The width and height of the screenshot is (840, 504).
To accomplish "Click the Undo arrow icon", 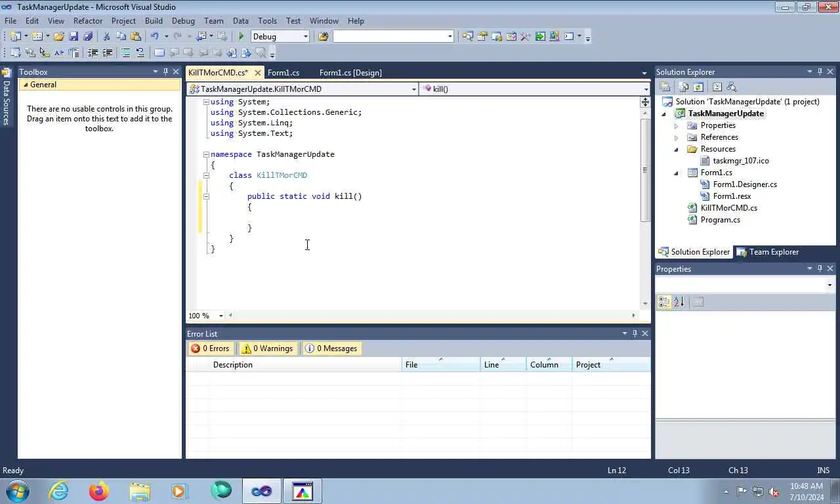I will tap(154, 36).
